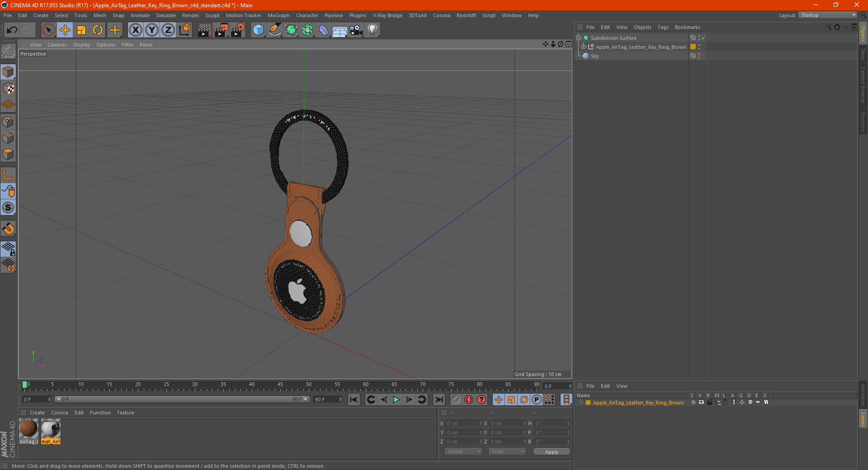Toggle Y axis lock
868x470 pixels.
tap(152, 30)
